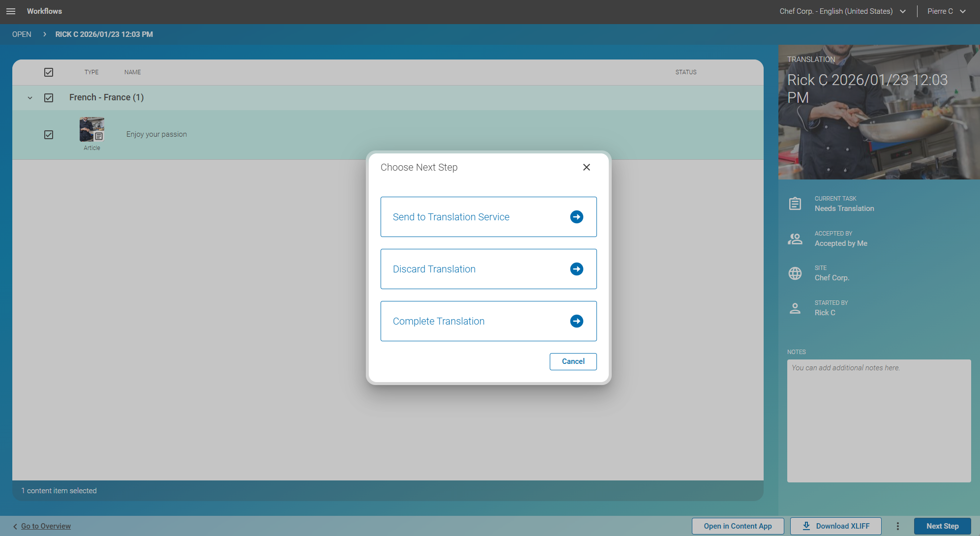Open the Chef Corp. language selector dropdown

click(903, 11)
